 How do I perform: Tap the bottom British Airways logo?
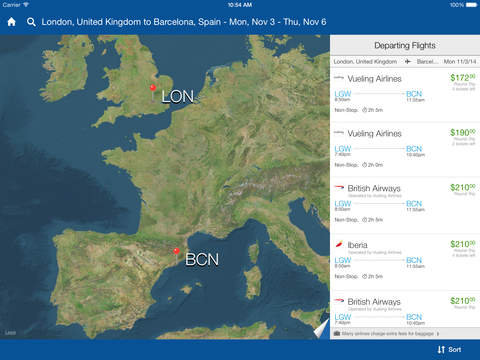click(339, 301)
